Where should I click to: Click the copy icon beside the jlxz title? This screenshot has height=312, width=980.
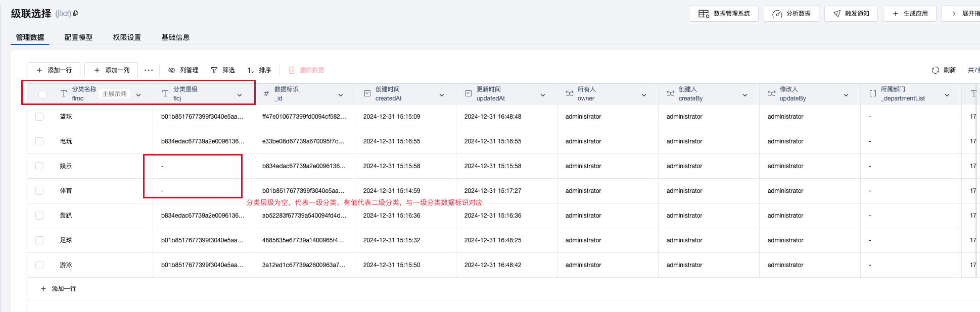click(75, 14)
